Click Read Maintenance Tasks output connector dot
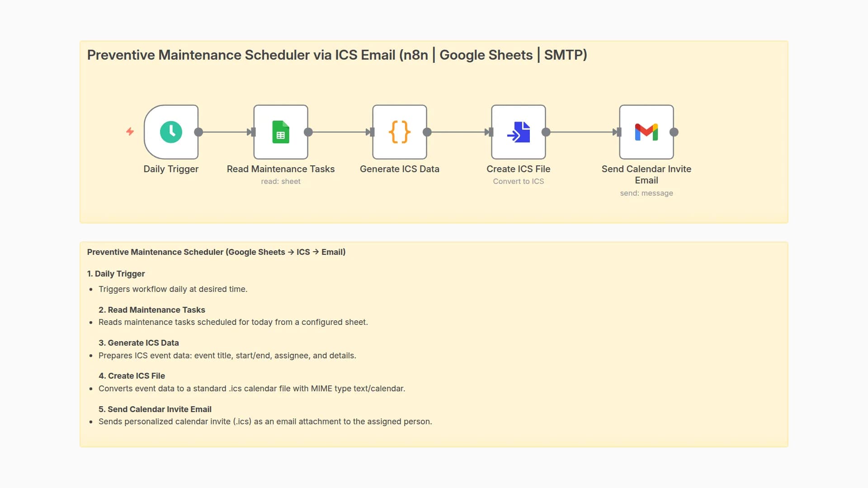The width and height of the screenshot is (868, 488). tap(308, 132)
